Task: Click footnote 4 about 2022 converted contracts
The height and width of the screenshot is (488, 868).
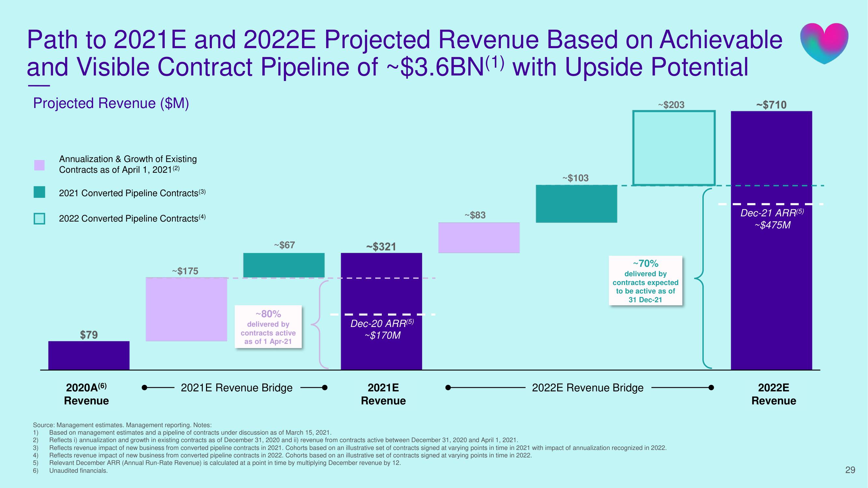Action: coord(282,455)
